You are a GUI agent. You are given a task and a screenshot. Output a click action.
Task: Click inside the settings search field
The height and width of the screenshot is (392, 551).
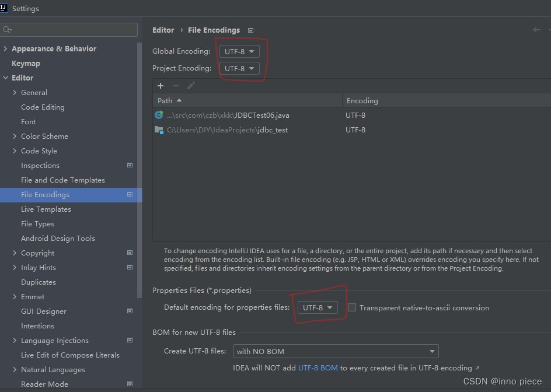tap(69, 30)
